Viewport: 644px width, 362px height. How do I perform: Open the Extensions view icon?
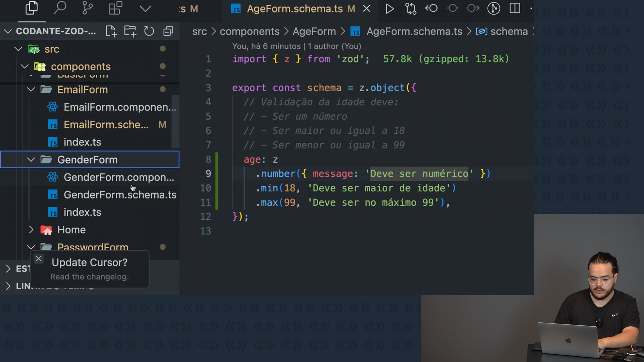115,8
